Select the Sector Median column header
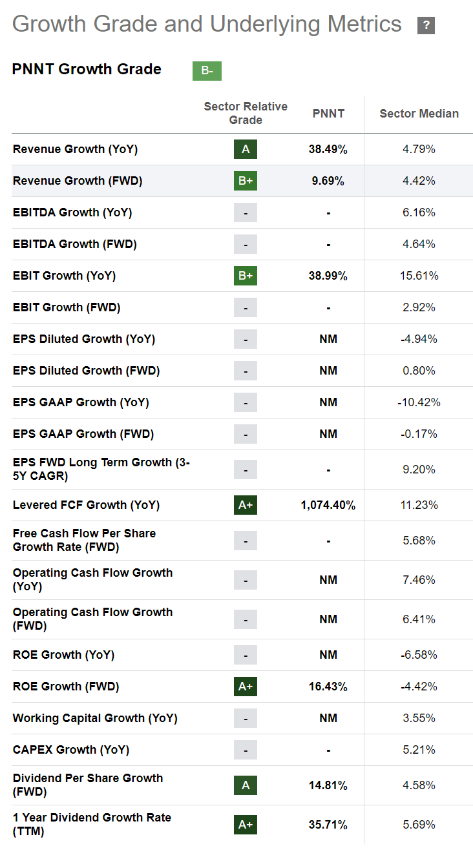Screen dimensions: 473x868 click(419, 114)
